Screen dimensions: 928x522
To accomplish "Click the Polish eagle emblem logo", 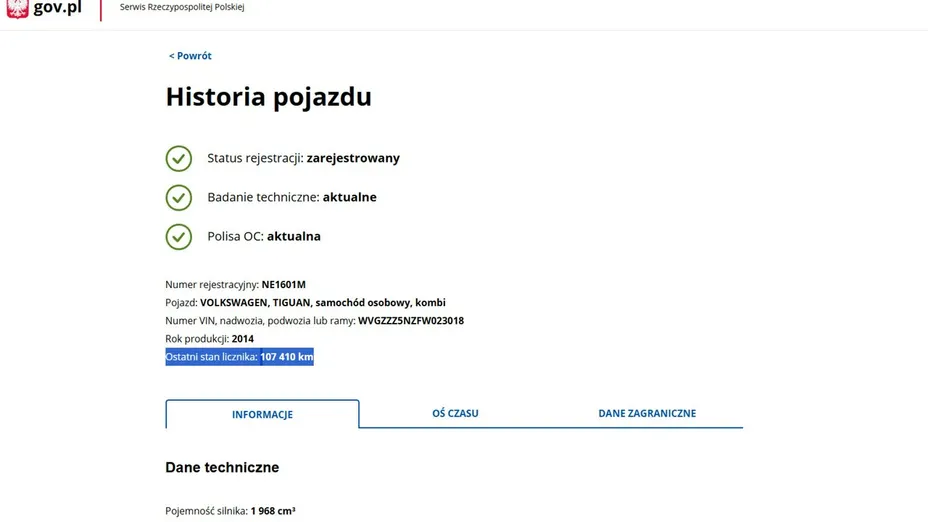I will (17, 8).
